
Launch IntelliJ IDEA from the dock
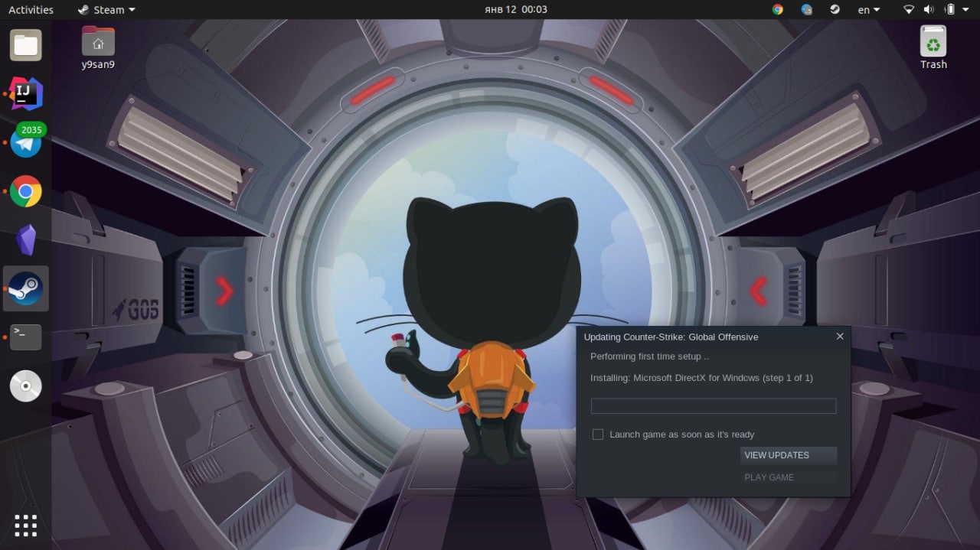25,94
